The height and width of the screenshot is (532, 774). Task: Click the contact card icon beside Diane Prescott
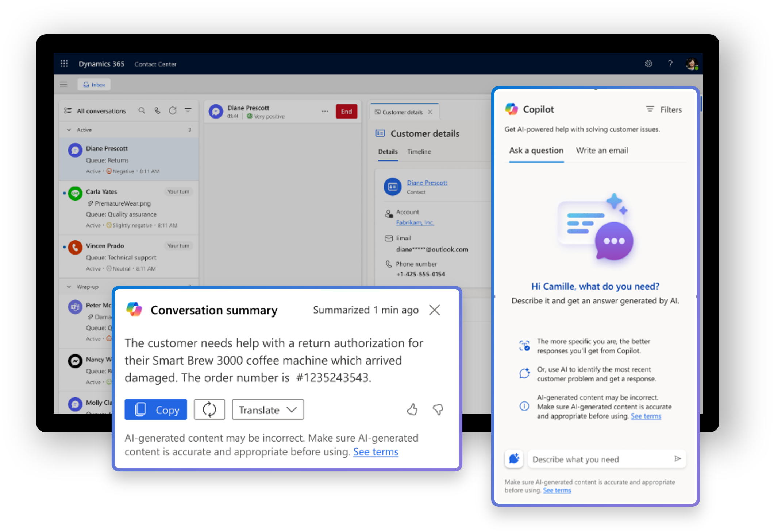point(392,187)
